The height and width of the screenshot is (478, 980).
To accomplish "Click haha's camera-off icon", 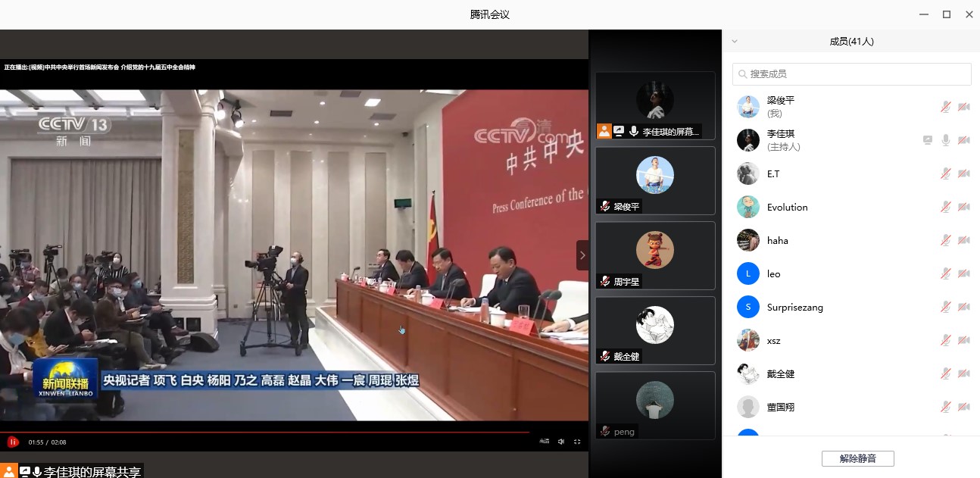I will 964,240.
